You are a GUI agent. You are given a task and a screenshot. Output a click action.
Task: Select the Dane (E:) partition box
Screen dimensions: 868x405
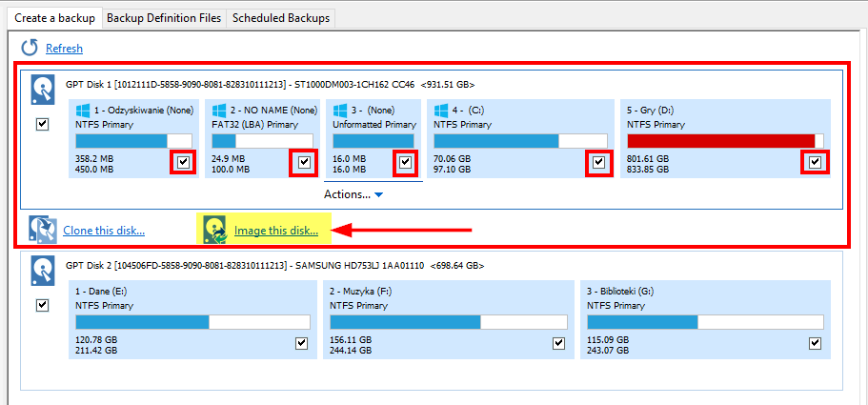pyautogui.click(x=189, y=319)
